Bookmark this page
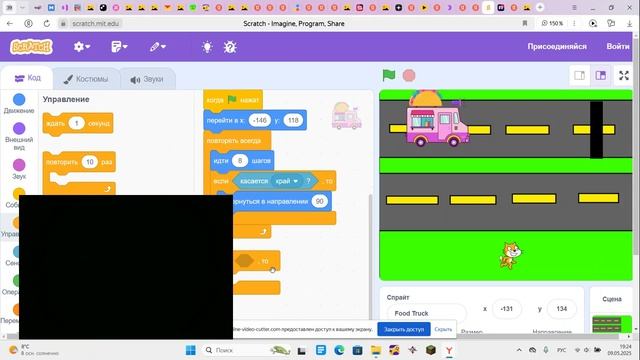The width and height of the screenshot is (640, 360). point(525,24)
